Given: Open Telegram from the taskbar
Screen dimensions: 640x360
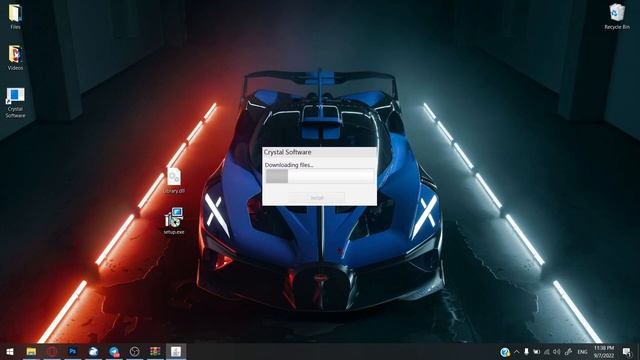Looking at the screenshot, I should (x=114, y=351).
